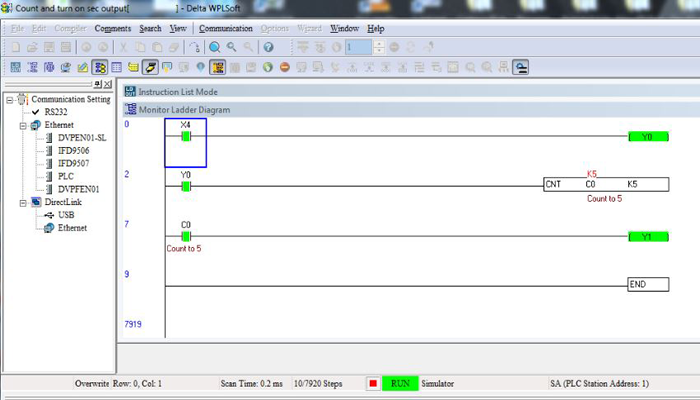The height and width of the screenshot is (400, 700).
Task: Click the greyed Paste icon
Action: click(x=157, y=47)
